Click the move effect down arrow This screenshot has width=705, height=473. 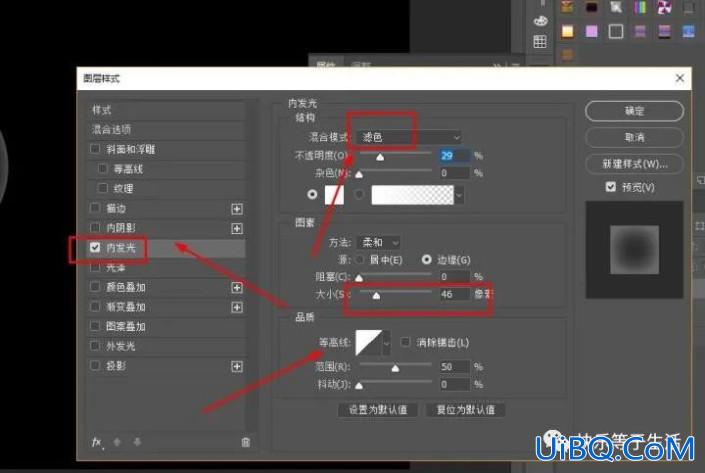click(x=137, y=442)
